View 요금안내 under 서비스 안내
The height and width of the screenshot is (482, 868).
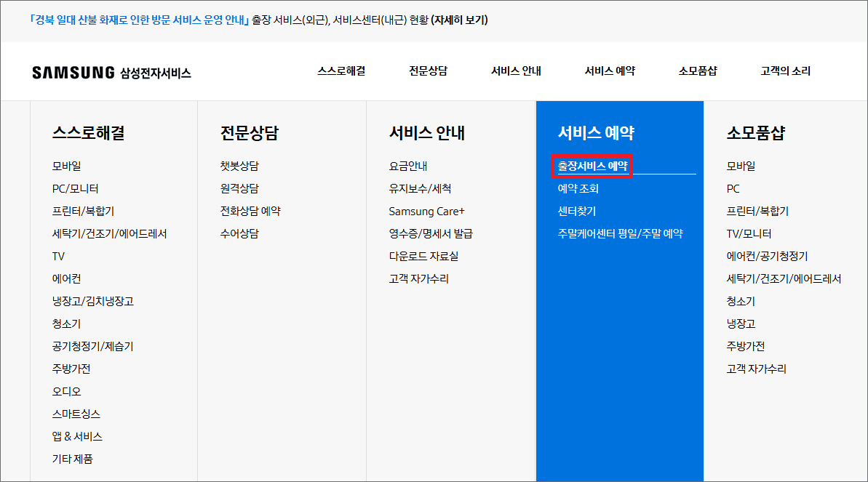point(408,166)
